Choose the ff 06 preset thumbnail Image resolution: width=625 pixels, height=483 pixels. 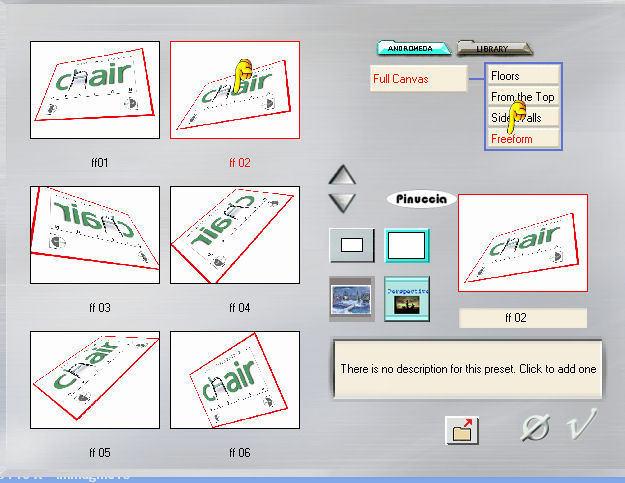pyautogui.click(x=235, y=380)
